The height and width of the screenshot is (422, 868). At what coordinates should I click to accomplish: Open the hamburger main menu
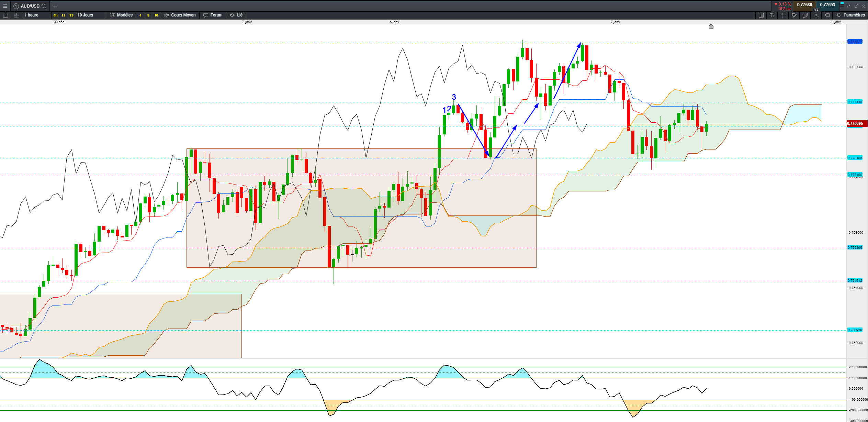(5, 6)
